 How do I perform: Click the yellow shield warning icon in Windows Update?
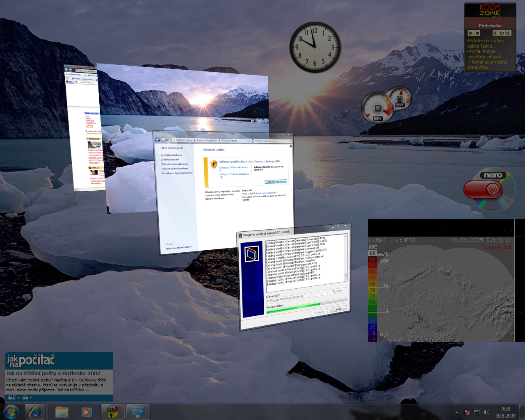pos(214,164)
